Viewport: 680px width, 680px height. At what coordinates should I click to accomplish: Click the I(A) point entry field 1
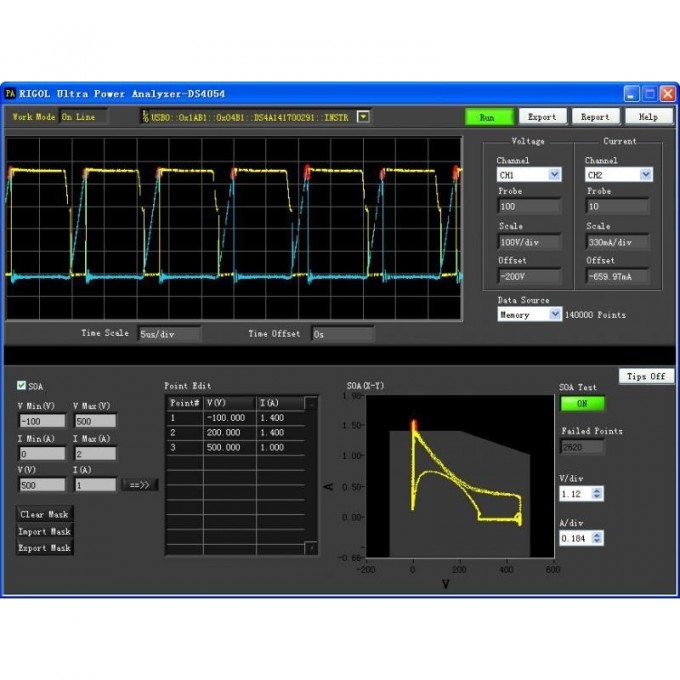click(x=95, y=485)
